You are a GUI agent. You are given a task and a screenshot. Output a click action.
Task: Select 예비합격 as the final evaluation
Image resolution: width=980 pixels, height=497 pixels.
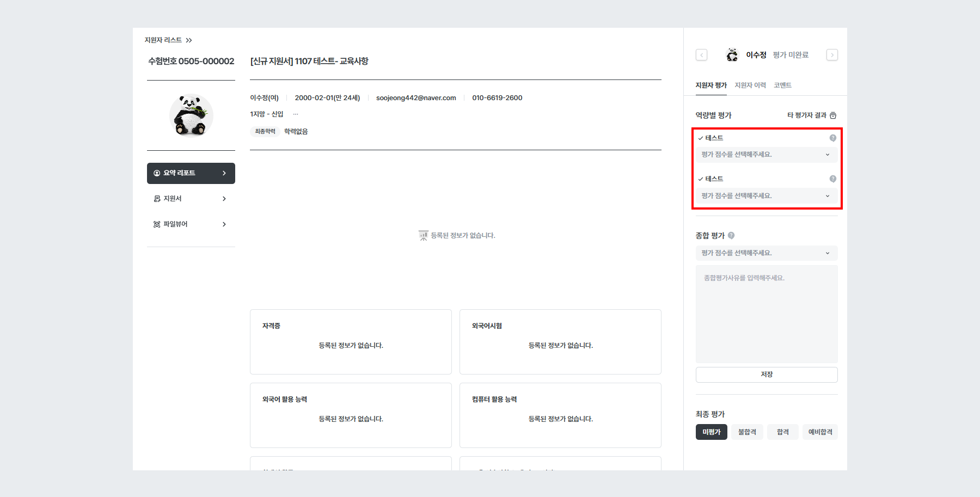tap(820, 432)
